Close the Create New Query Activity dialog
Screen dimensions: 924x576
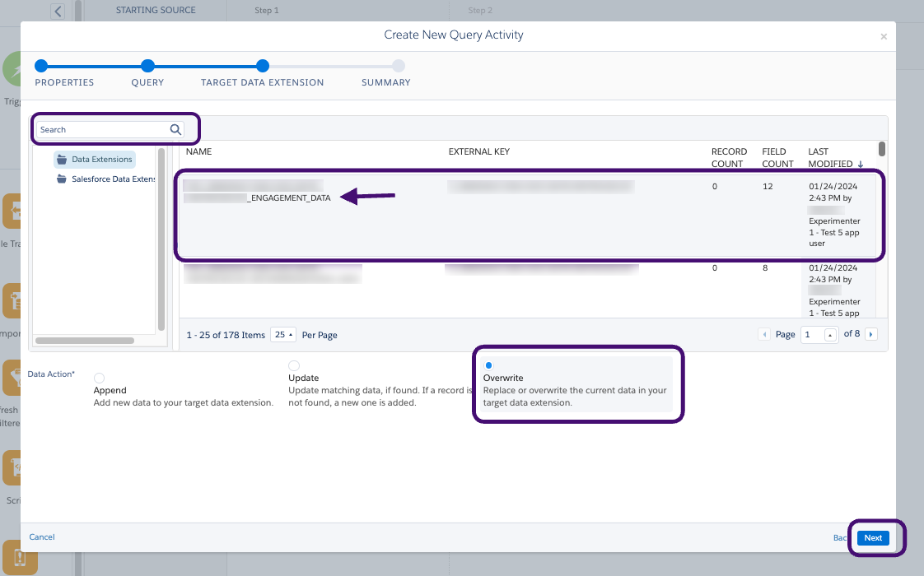[x=884, y=37]
